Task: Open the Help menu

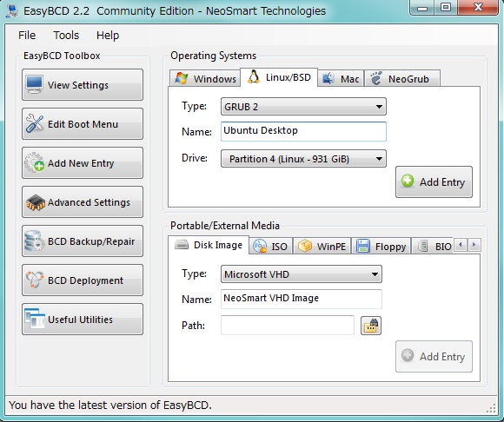Action: coord(108,36)
